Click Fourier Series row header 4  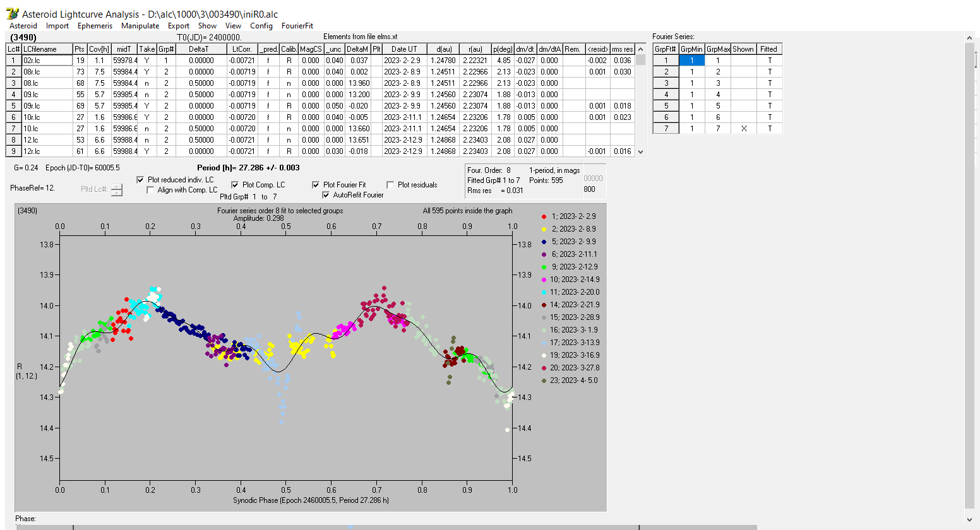(x=666, y=95)
